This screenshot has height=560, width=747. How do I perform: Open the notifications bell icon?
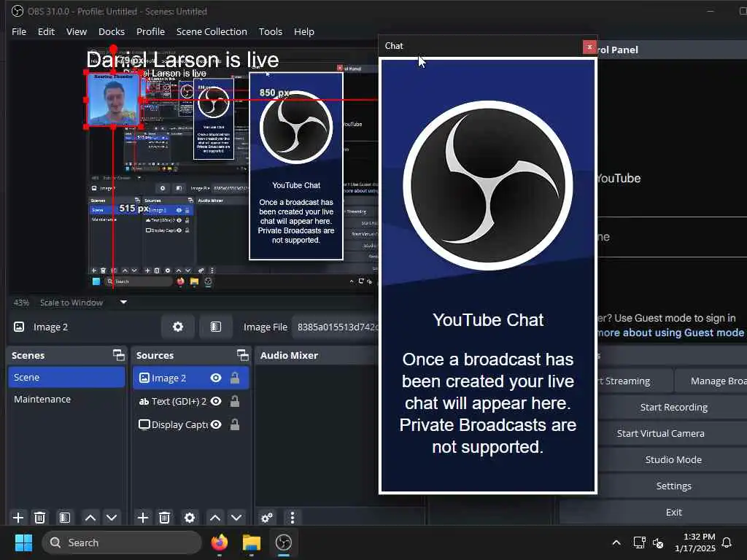(x=727, y=542)
